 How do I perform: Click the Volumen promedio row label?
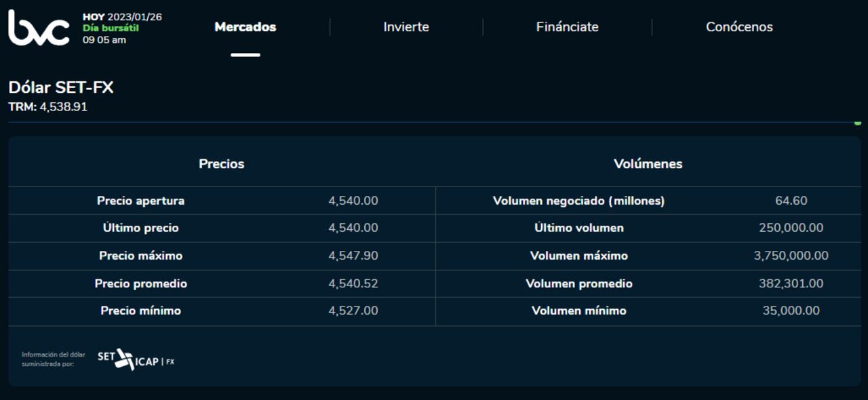579,283
